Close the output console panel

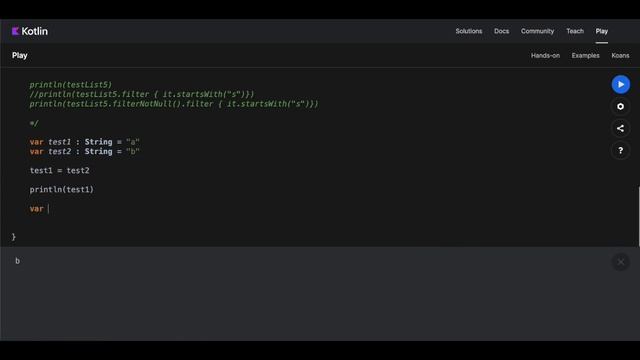(x=620, y=262)
